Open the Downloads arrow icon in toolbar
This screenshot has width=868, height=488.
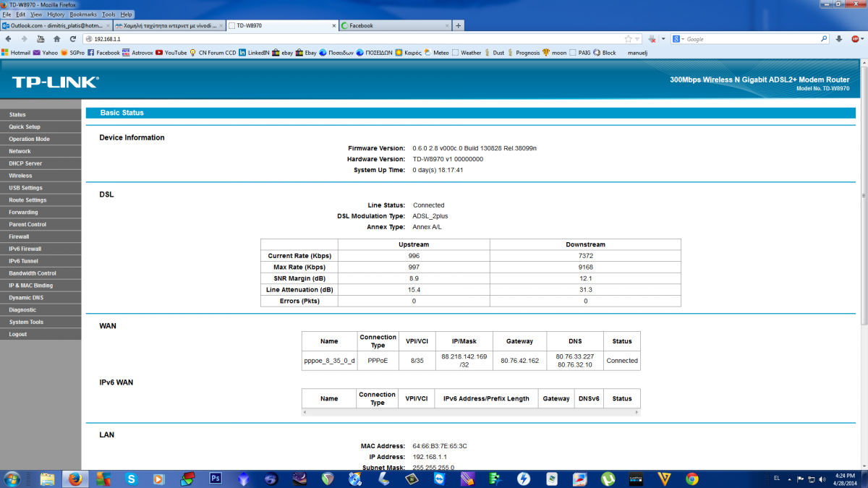(x=839, y=39)
